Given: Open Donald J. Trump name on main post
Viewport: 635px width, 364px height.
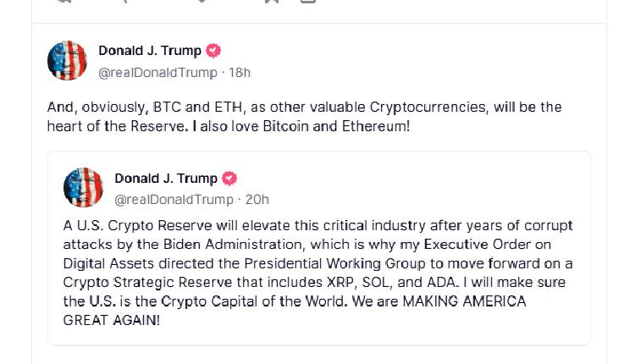Looking at the screenshot, I should pos(150,51).
